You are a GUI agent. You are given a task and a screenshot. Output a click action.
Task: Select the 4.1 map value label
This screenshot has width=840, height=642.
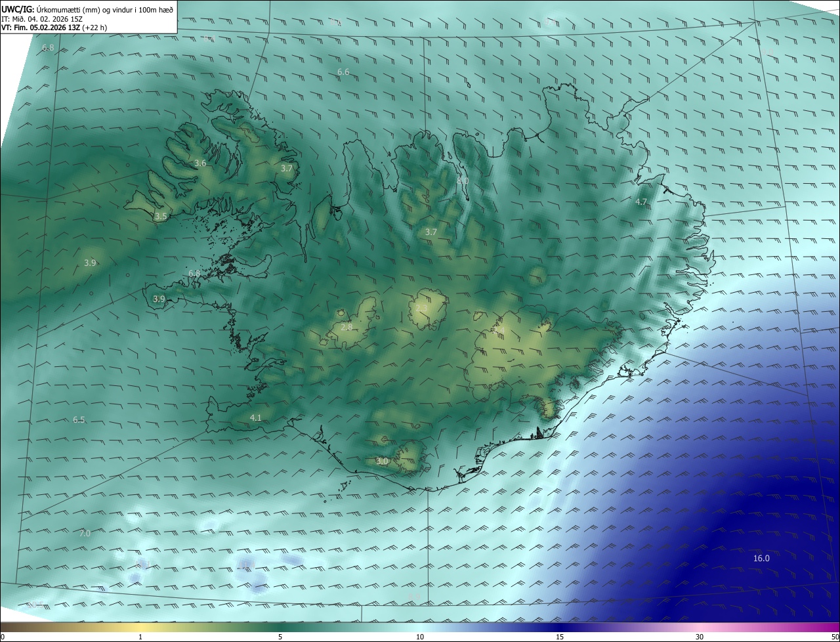coord(255,417)
